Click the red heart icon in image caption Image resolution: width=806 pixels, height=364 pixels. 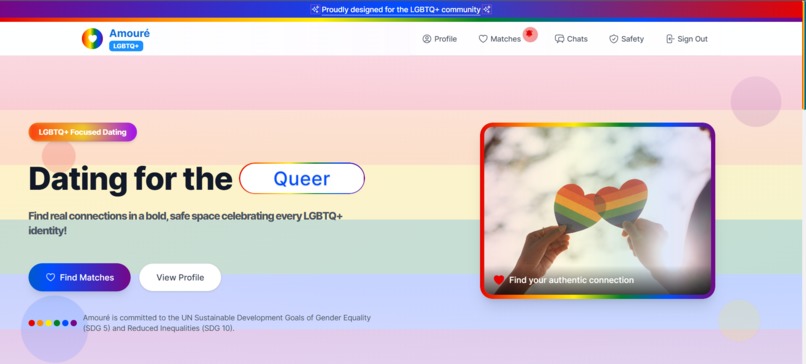[x=499, y=280]
